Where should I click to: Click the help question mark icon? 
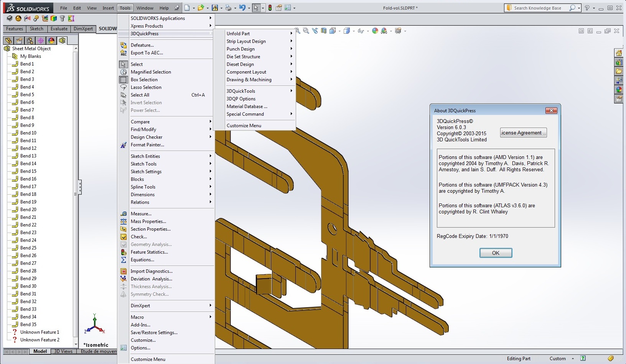tap(587, 8)
